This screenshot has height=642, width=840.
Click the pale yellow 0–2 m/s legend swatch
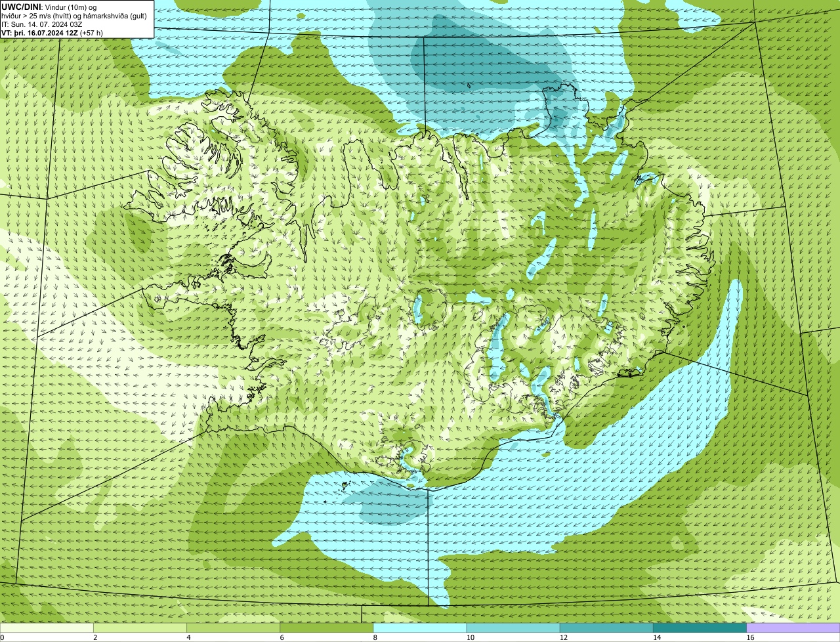(47, 628)
